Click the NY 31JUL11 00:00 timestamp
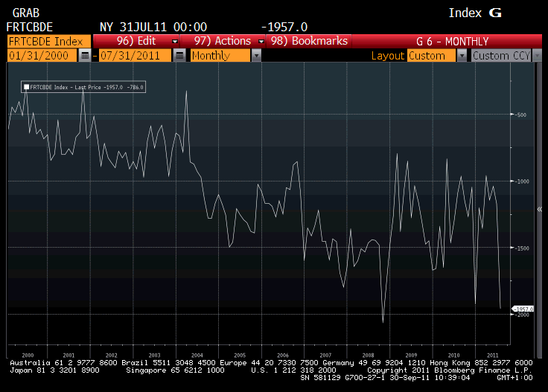 [153, 27]
